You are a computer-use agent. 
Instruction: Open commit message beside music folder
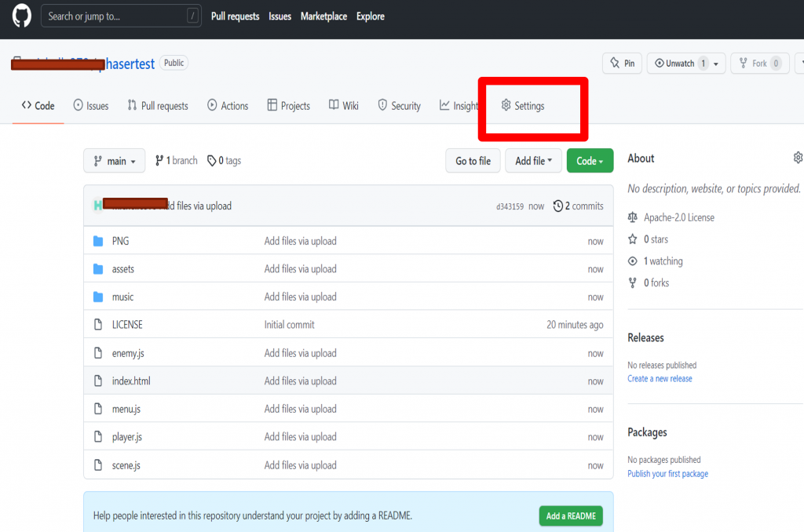click(x=301, y=297)
